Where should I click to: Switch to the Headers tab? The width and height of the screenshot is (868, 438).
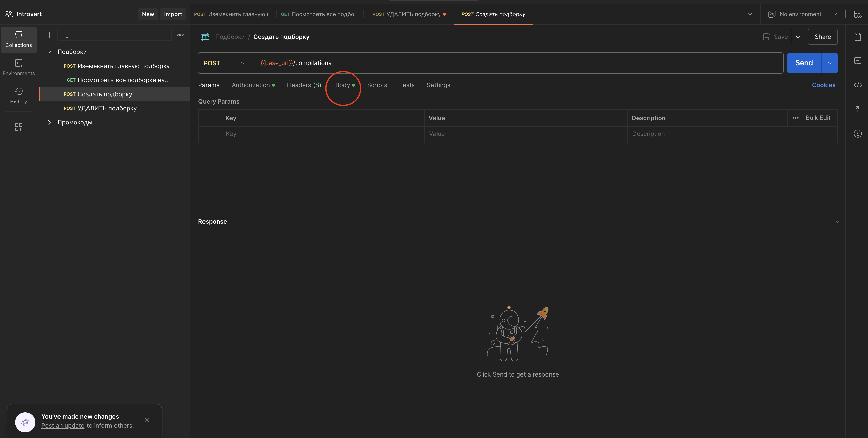[x=304, y=85]
